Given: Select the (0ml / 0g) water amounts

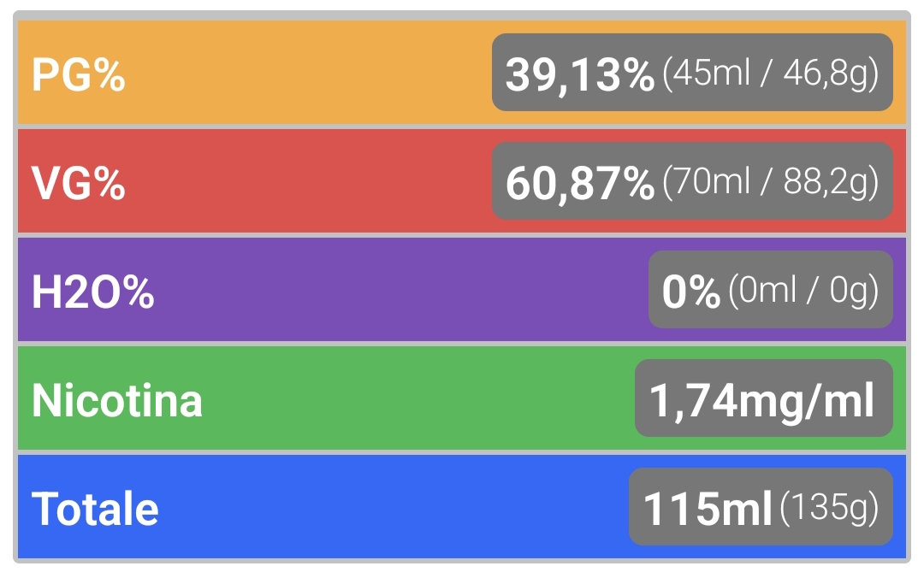Looking at the screenshot, I should 803,291.
